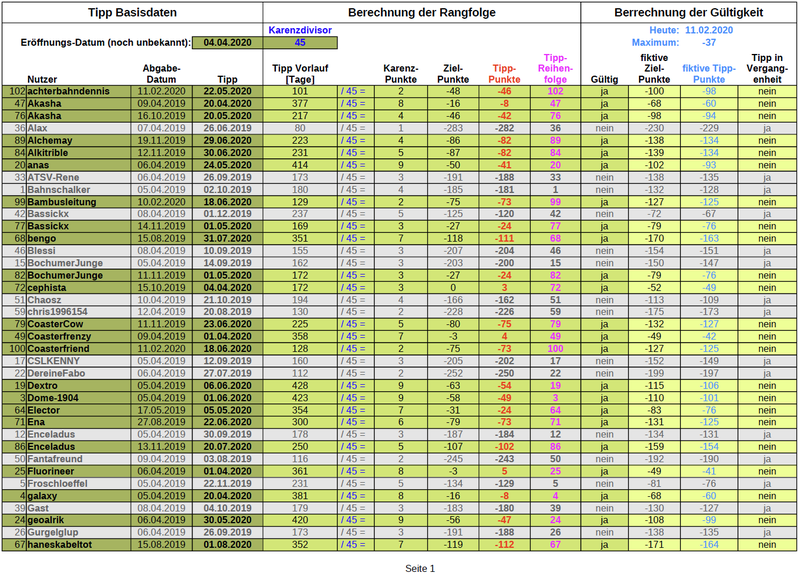Click the 'Karenz-Punkte' column header
The height and width of the screenshot is (576, 800).
click(x=401, y=74)
